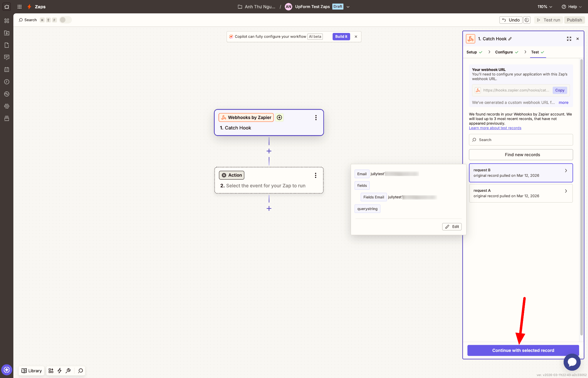Image resolution: width=588 pixels, height=378 pixels.
Task: Click the 'querystring' field tag
Action: (367, 209)
